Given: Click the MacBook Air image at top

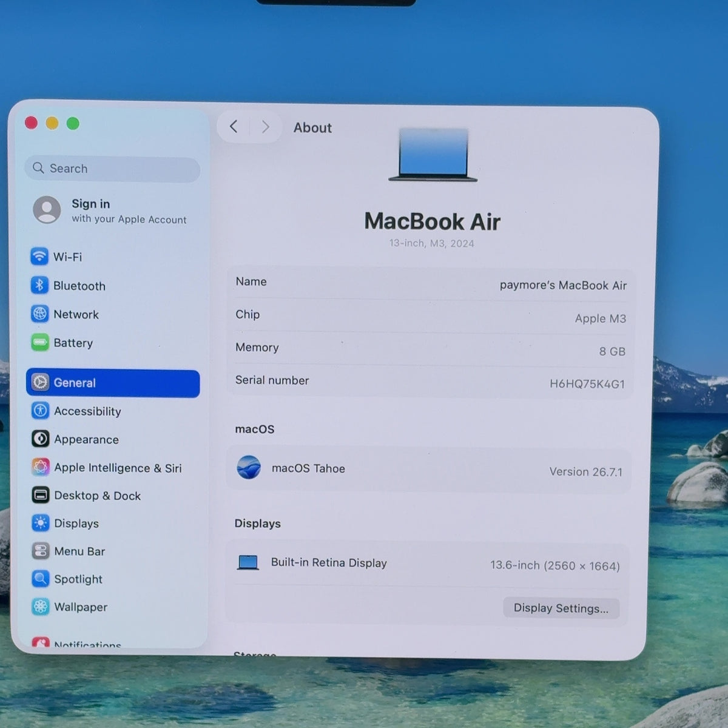Looking at the screenshot, I should point(433,155).
